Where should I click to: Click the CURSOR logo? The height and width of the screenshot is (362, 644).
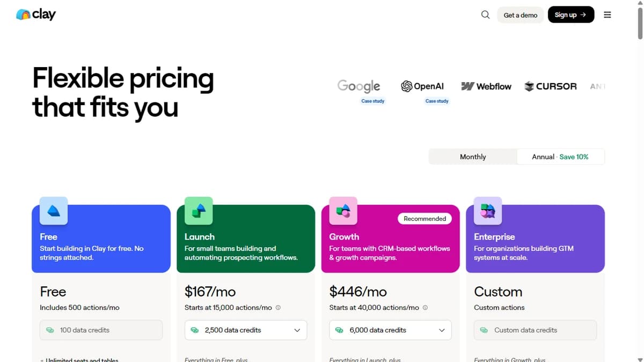(x=551, y=86)
